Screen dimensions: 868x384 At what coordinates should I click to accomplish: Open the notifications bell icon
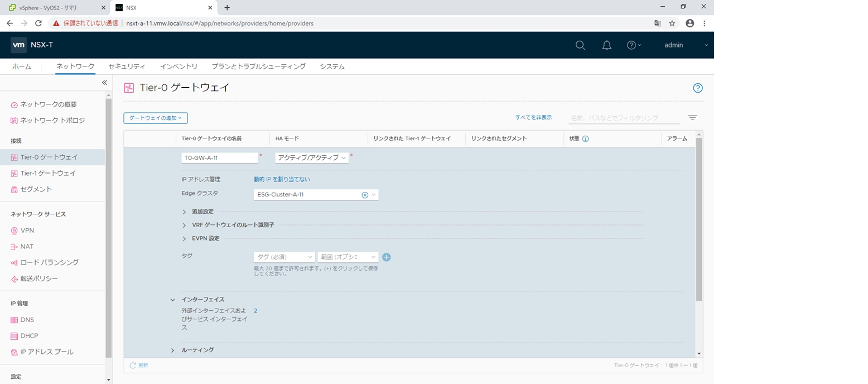coord(607,45)
